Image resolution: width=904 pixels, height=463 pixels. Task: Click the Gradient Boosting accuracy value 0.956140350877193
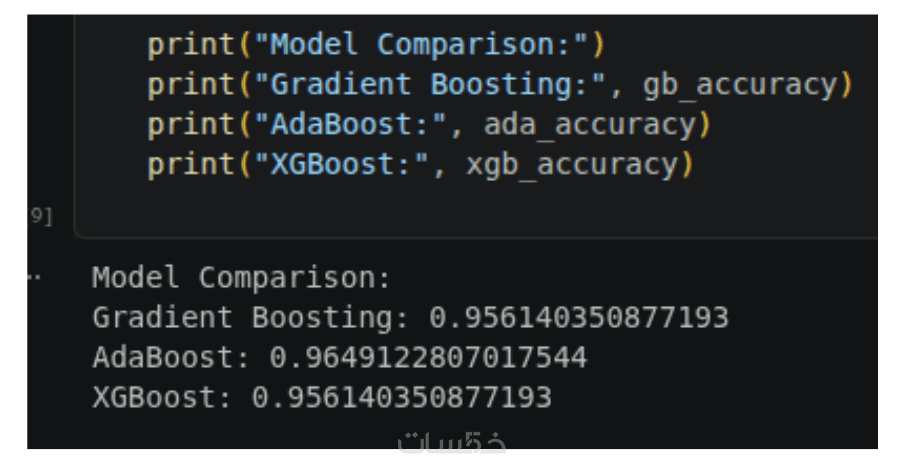(579, 318)
